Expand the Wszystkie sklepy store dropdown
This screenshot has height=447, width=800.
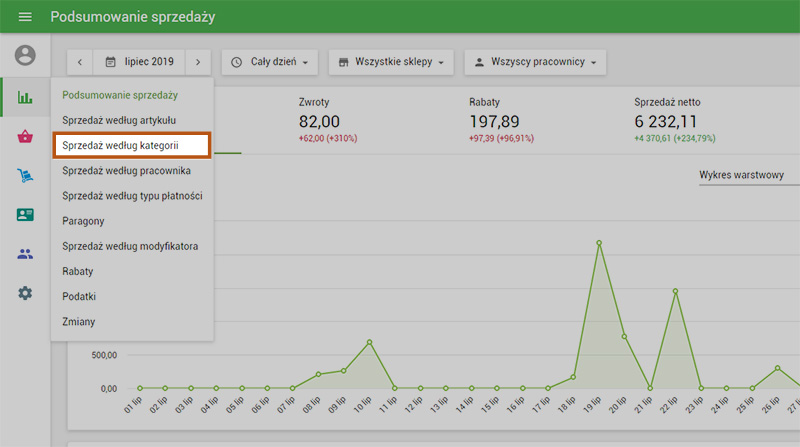(392, 62)
